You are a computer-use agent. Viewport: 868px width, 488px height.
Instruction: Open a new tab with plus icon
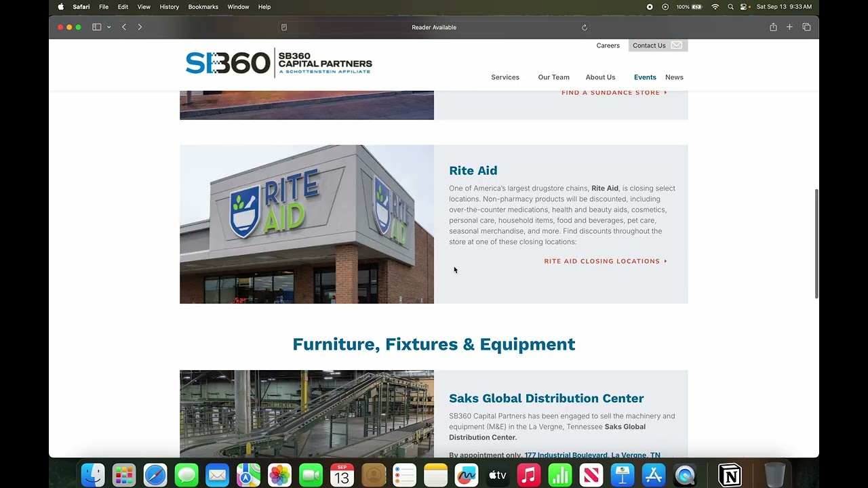[789, 27]
